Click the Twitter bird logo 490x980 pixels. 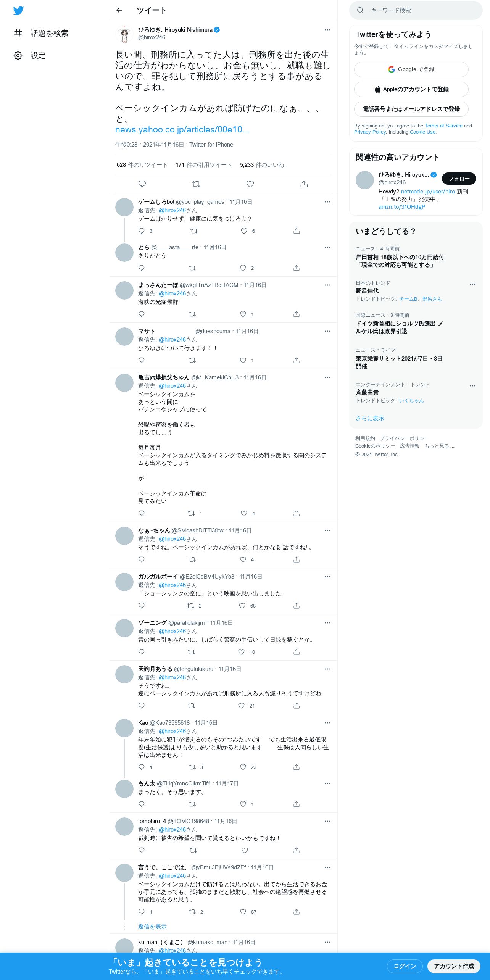coord(18,11)
